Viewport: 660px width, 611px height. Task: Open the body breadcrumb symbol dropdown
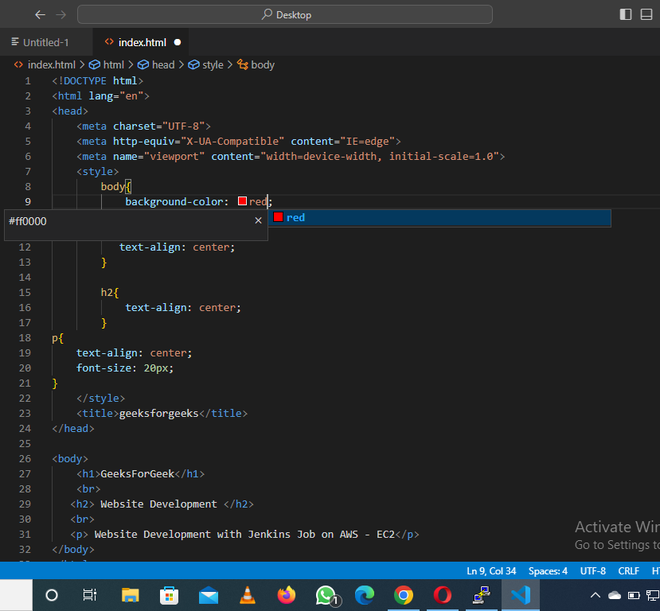[262, 65]
